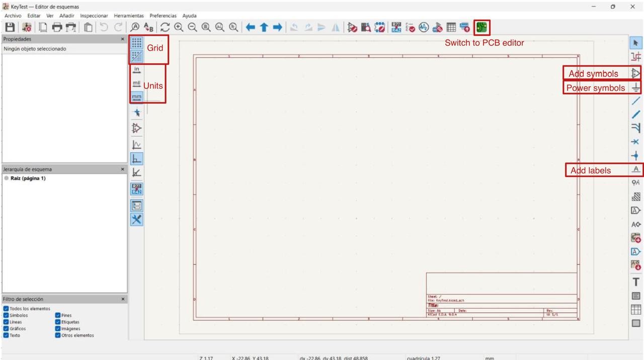The width and height of the screenshot is (644, 360).
Task: Select Raíz (página 1) in hierarchy
Action: pyautogui.click(x=28, y=178)
